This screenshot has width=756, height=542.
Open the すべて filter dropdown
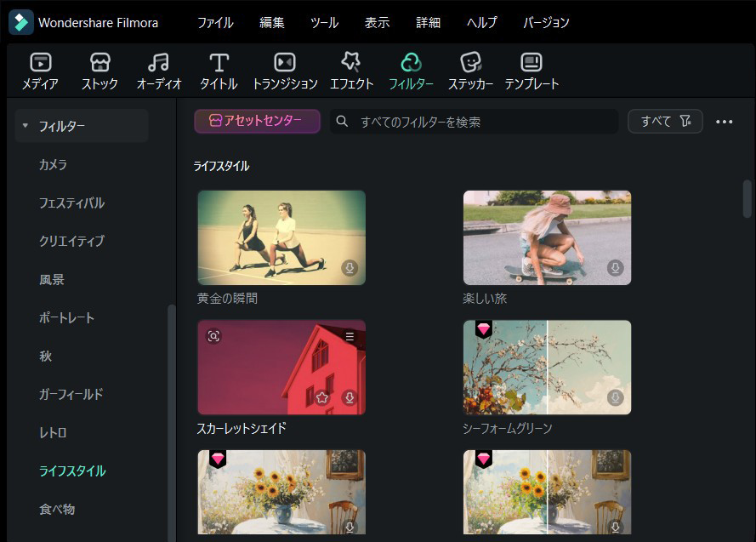(x=664, y=121)
